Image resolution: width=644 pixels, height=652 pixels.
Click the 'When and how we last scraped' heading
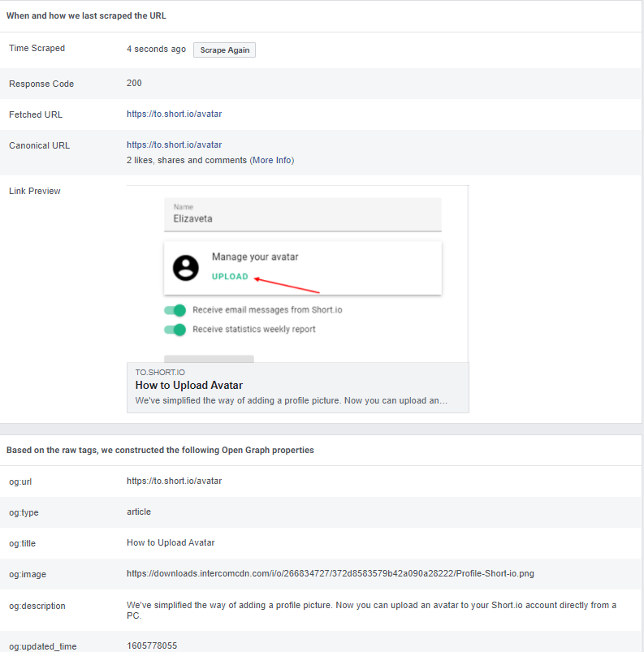(86, 15)
